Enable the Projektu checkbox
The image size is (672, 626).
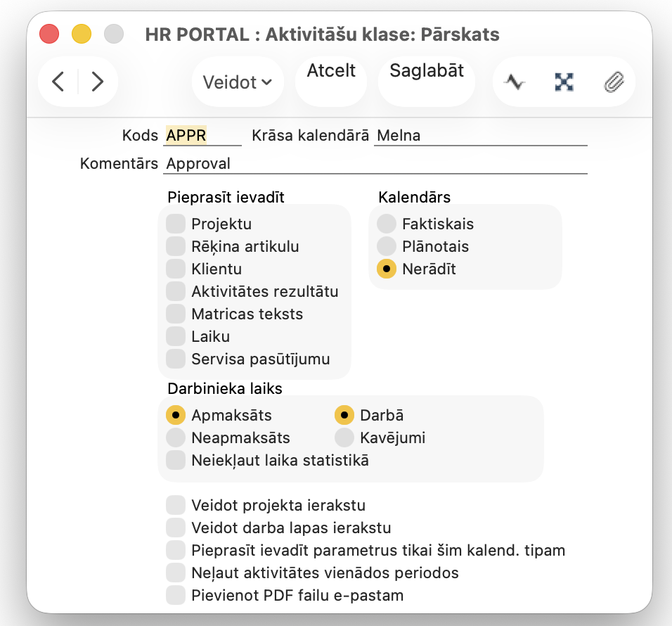(x=176, y=224)
